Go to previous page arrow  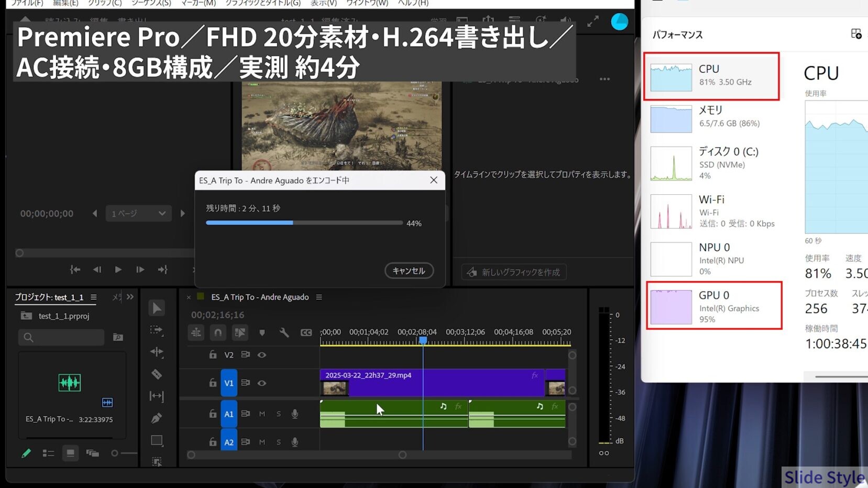95,213
